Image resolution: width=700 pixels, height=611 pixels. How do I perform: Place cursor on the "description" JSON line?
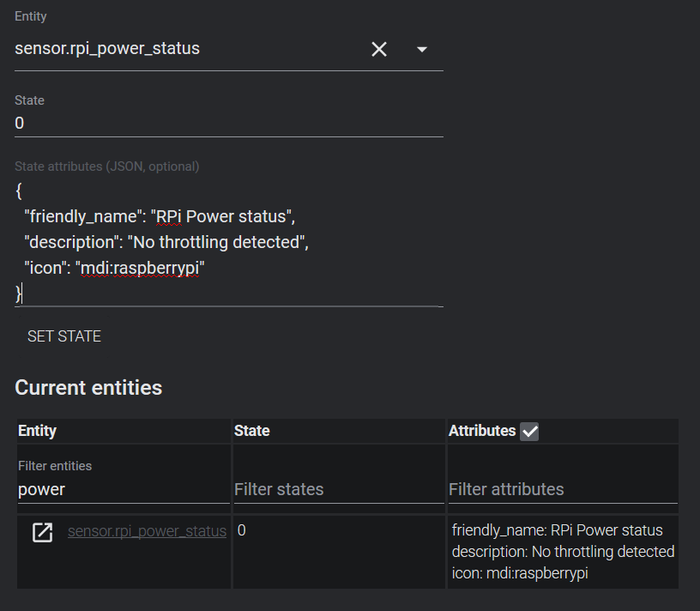coord(166,242)
